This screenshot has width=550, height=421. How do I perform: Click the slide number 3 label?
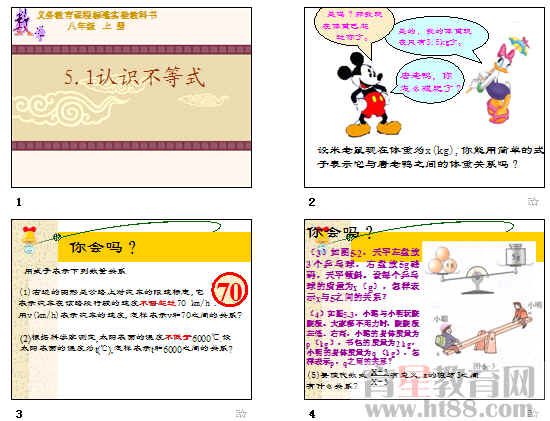coord(19,414)
